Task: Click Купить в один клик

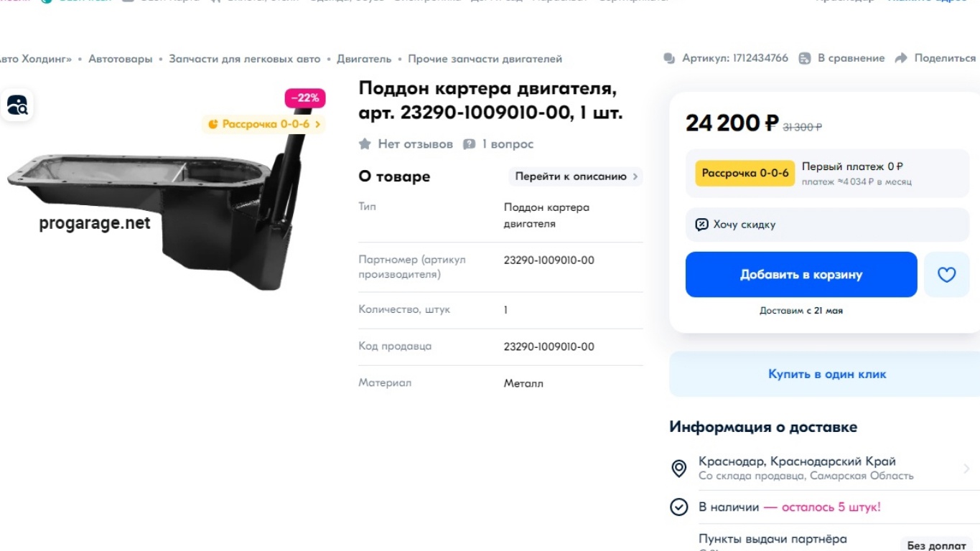Action: click(826, 374)
